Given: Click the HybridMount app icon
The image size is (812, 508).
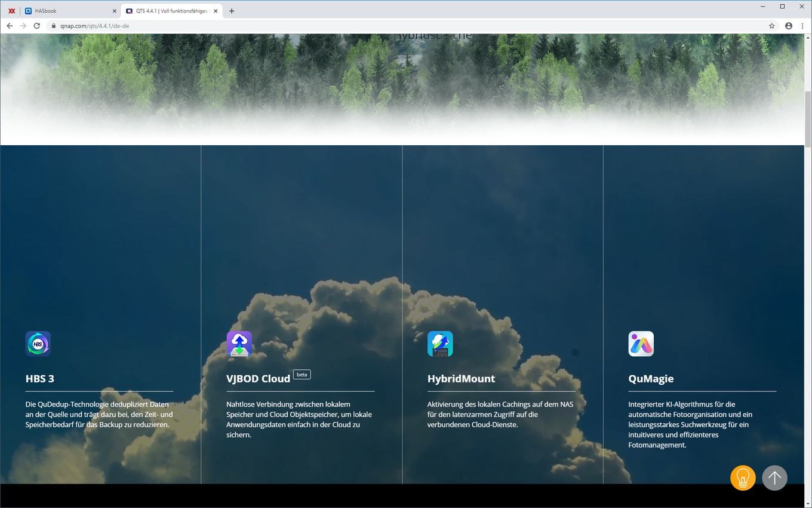Looking at the screenshot, I should point(440,344).
